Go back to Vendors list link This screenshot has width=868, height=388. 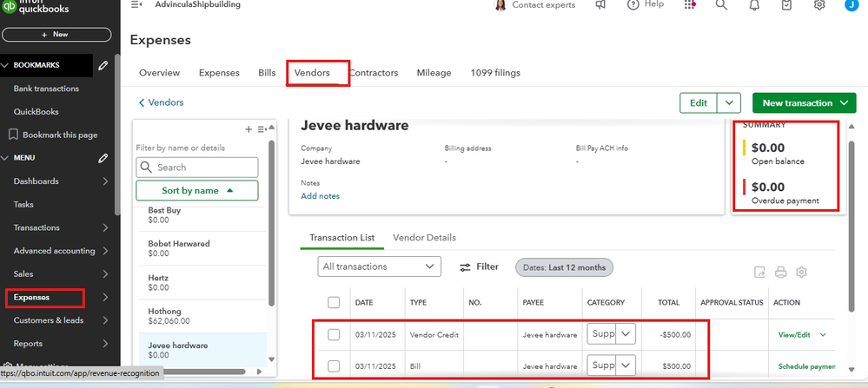click(161, 102)
